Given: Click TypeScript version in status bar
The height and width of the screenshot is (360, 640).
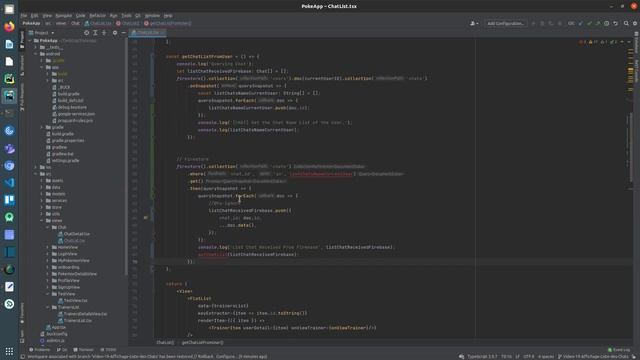Looking at the screenshot, I should (482, 356).
